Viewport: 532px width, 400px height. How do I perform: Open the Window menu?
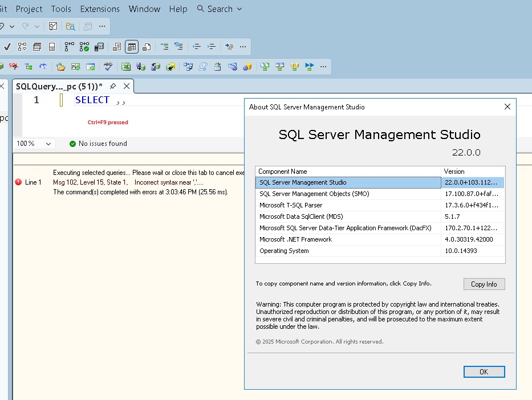(x=144, y=9)
